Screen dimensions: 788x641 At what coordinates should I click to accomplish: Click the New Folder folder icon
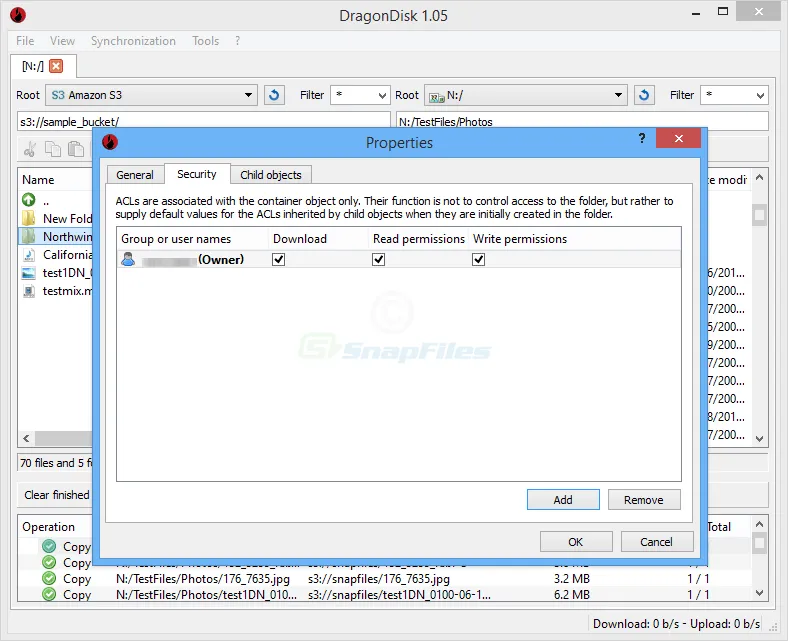pos(29,218)
